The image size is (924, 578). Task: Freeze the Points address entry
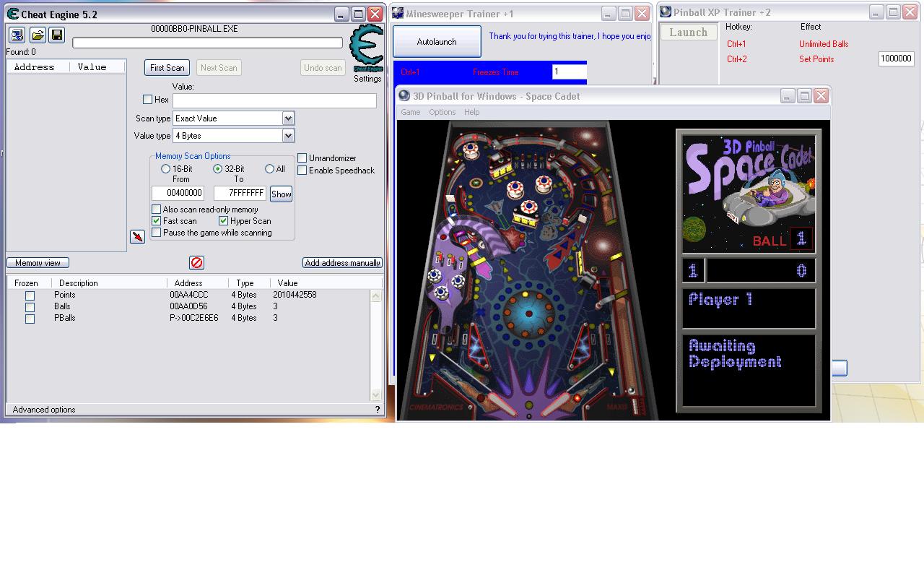(x=30, y=296)
